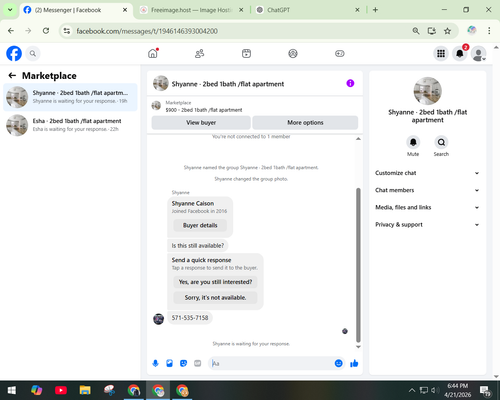
Task: Click the 571-535-7158 message bubble
Action: pos(190,318)
